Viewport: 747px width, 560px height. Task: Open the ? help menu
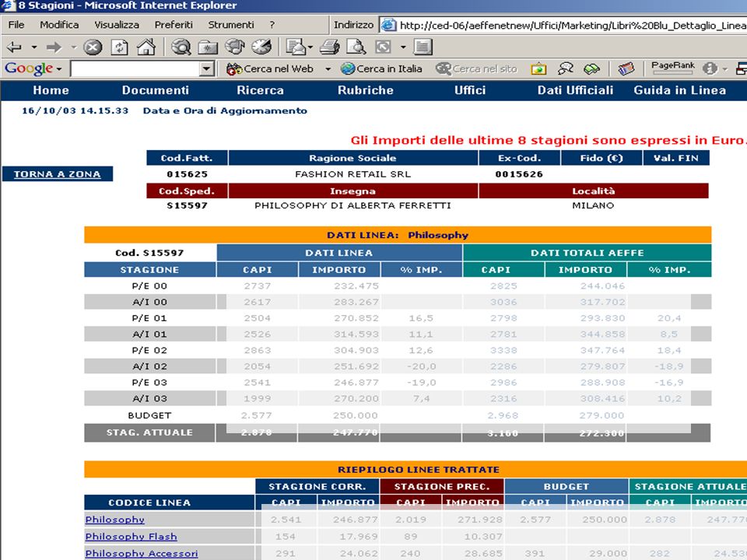pos(272,25)
